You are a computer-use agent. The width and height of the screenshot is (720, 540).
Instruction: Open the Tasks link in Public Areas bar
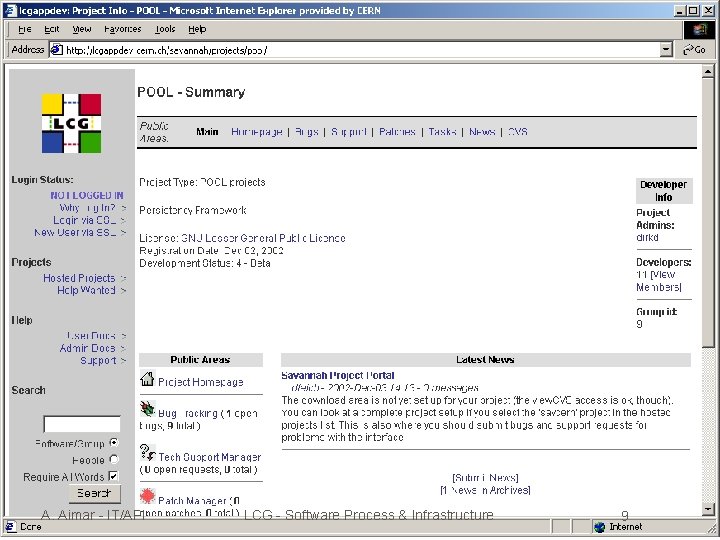[442, 132]
